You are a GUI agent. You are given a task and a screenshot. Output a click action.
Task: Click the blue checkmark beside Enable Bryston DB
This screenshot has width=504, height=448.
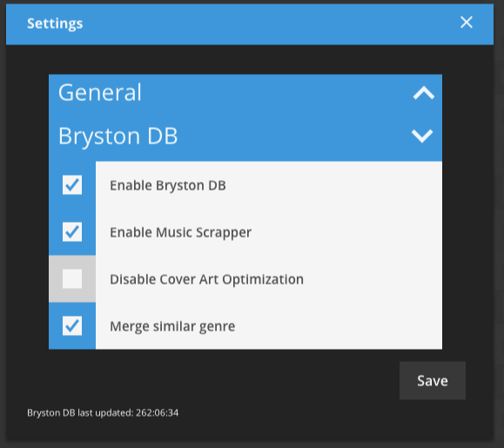[72, 184]
